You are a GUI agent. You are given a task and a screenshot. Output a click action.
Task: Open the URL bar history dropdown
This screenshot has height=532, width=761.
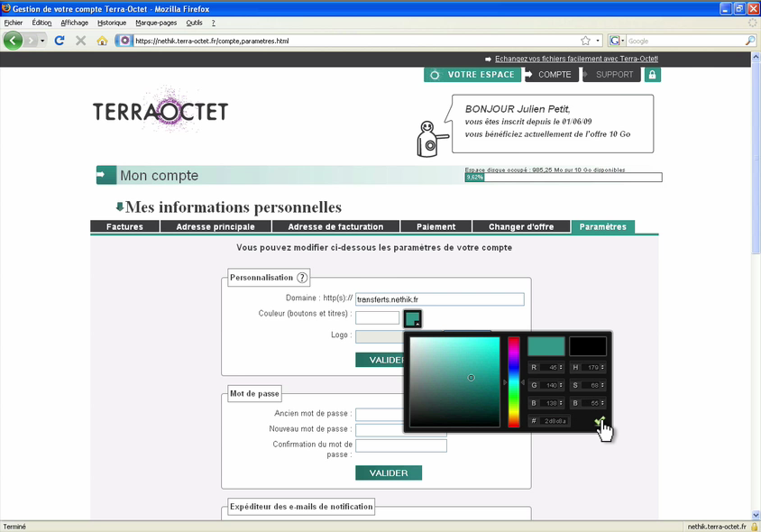[x=598, y=41]
